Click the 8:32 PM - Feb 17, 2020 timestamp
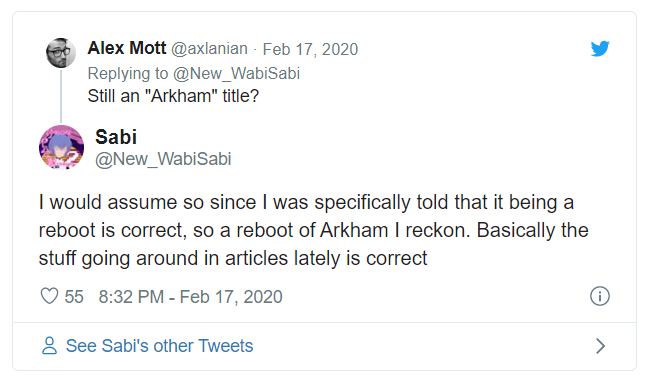The height and width of the screenshot is (384, 649). [x=190, y=297]
